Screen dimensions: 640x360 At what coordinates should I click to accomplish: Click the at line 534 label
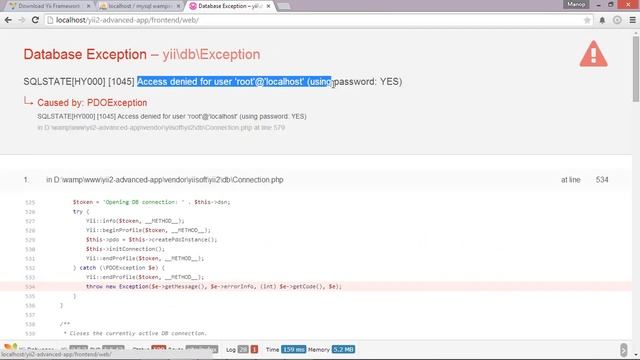(584, 180)
